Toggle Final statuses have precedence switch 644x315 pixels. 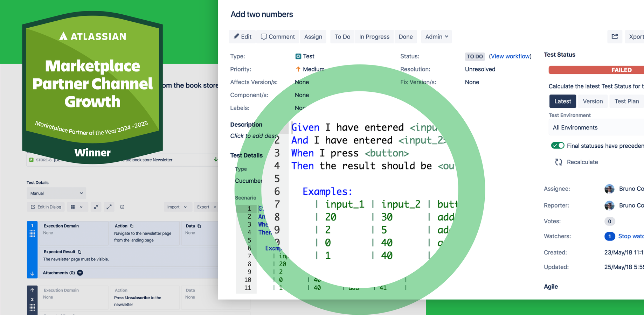pos(558,146)
